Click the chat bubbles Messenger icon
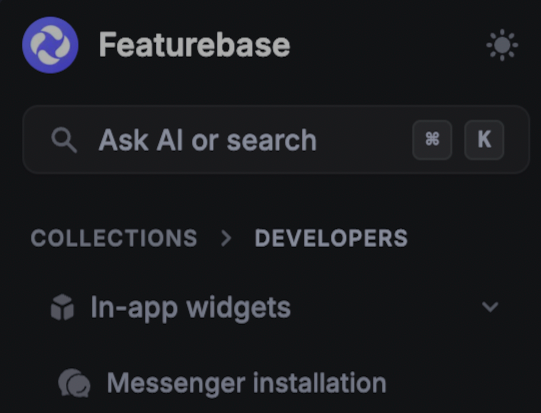This screenshot has height=413, width=541. [x=74, y=383]
